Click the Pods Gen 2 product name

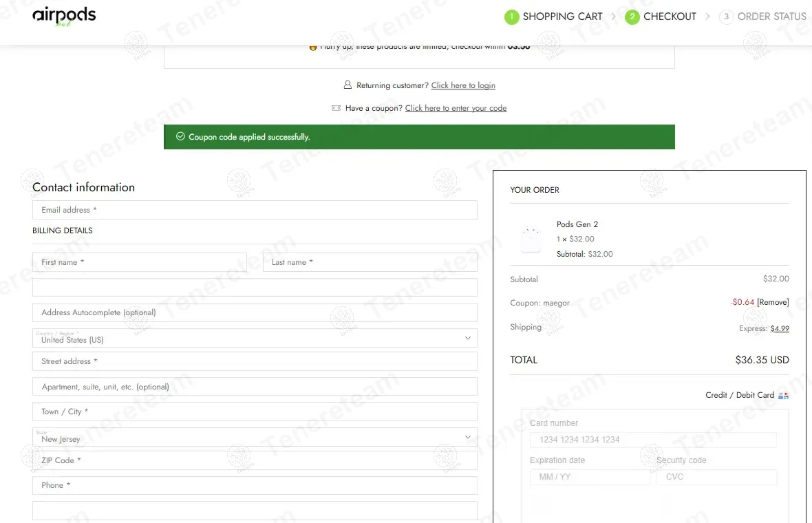coord(577,224)
